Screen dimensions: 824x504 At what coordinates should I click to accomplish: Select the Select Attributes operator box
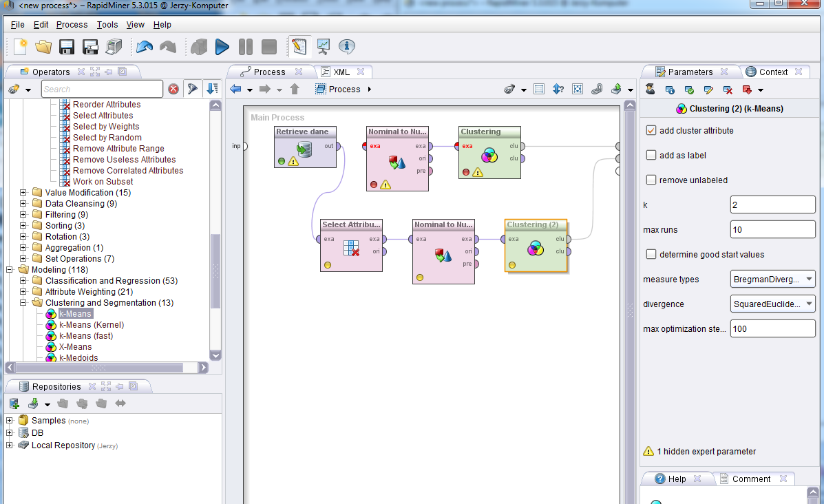(352, 245)
